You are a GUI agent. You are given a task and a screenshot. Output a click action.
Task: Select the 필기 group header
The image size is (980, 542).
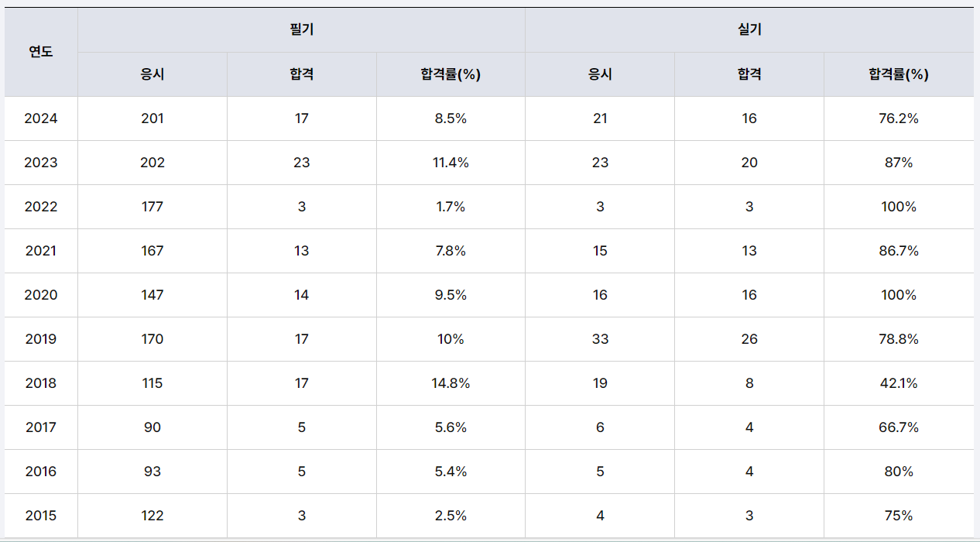301,30
